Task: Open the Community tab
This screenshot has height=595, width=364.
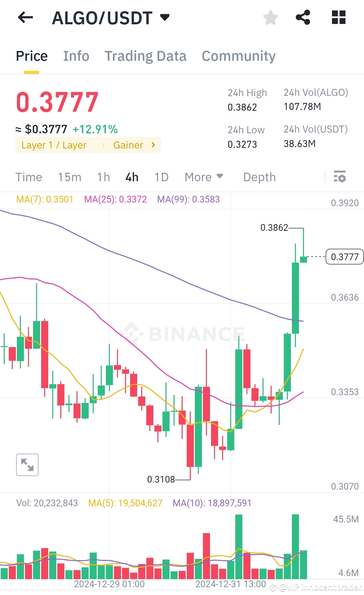Action: pyautogui.click(x=238, y=56)
